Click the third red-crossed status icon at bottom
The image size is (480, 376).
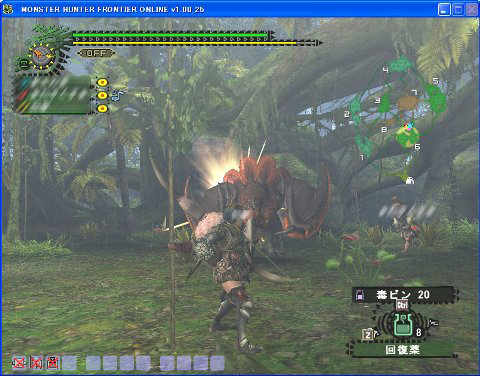tap(53, 362)
